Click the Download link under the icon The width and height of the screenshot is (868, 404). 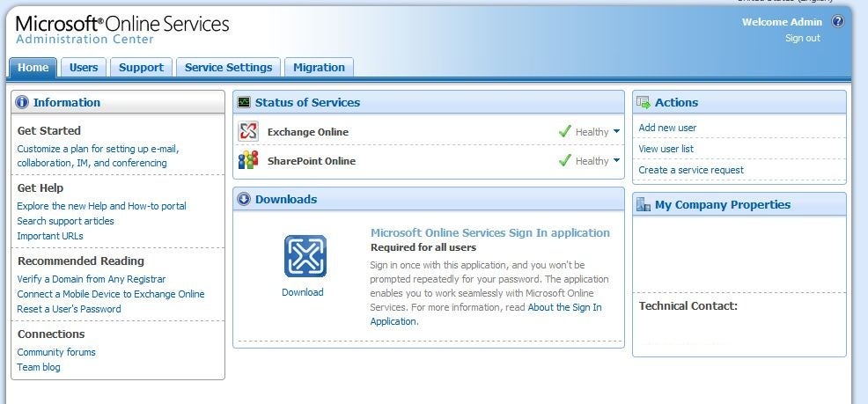click(303, 292)
